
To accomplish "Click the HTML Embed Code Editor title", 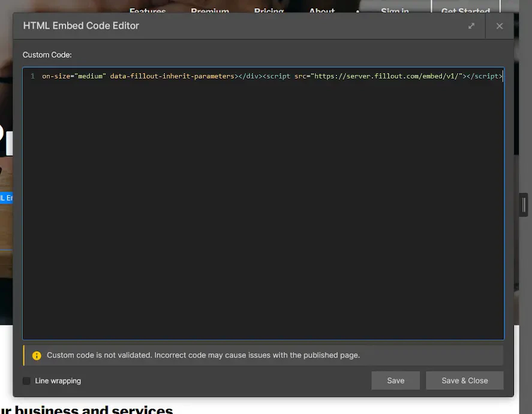I will pos(81,26).
